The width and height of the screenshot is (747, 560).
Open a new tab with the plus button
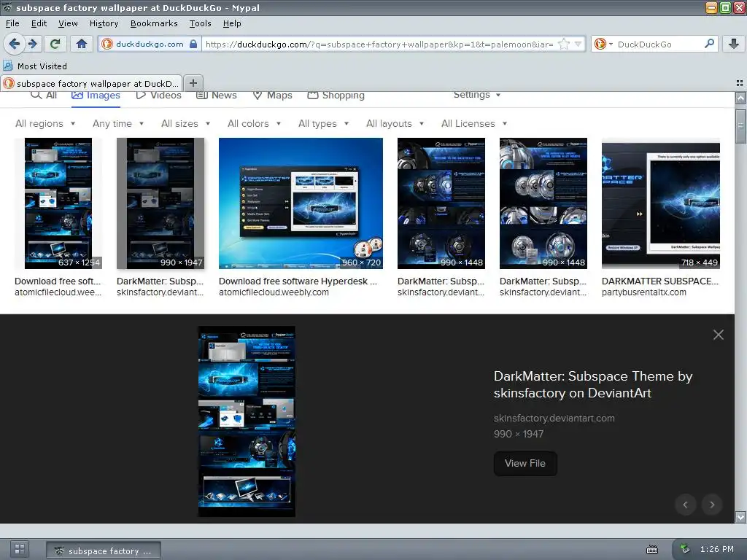193,83
